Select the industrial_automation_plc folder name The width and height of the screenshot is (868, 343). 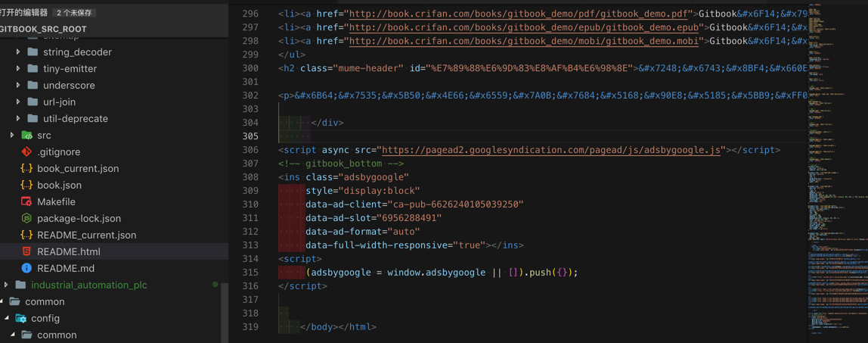89,285
